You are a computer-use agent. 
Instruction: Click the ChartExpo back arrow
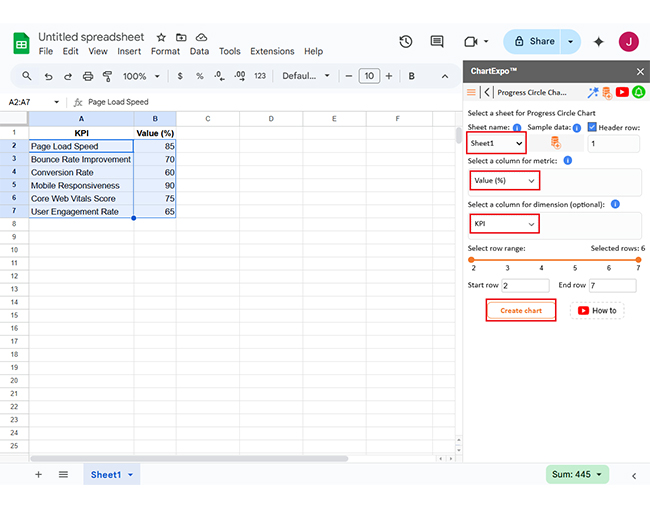click(487, 92)
